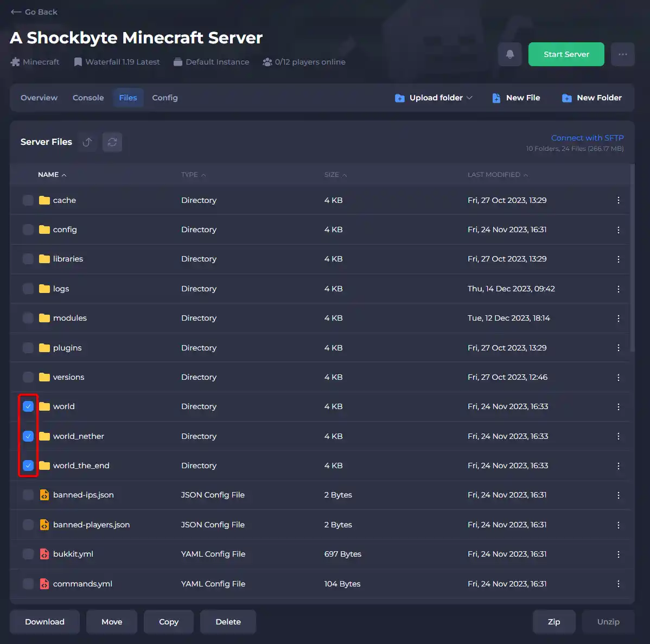Image resolution: width=650 pixels, height=644 pixels.
Task: Select the banned-ips.json checkbox
Action: click(28, 495)
